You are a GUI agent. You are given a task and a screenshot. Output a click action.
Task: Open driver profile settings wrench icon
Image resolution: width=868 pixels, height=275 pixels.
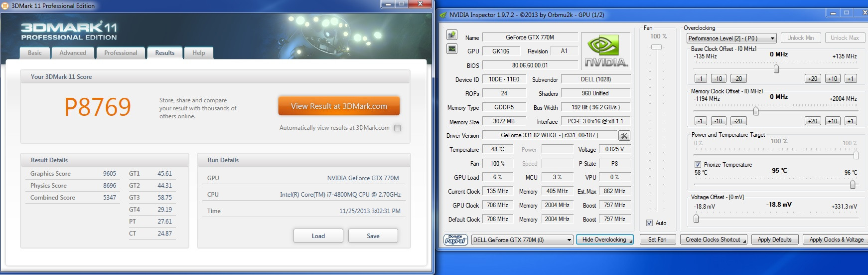624,136
